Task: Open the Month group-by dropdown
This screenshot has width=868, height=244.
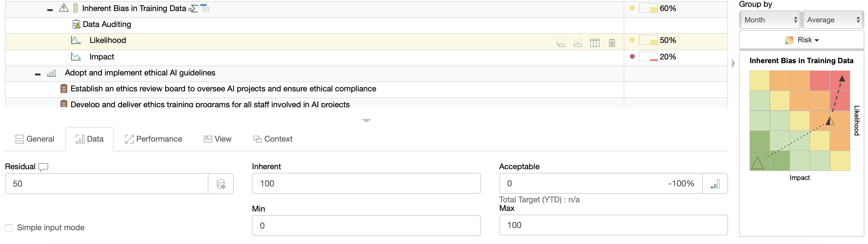Action: [x=770, y=20]
